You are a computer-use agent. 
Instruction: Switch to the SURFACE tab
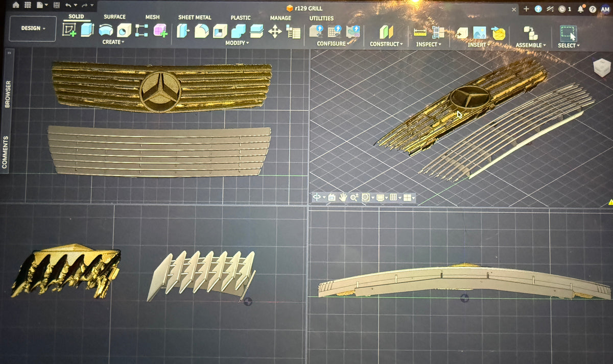[114, 17]
